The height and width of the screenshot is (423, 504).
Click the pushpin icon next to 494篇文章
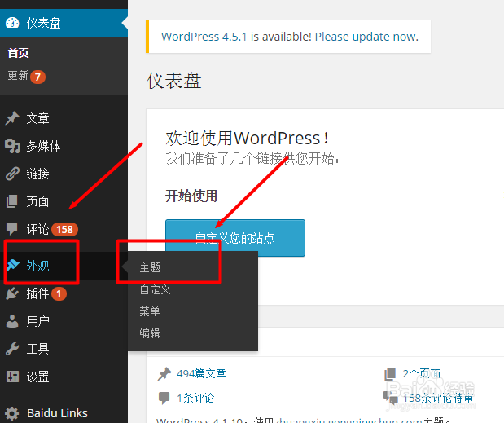pos(164,374)
